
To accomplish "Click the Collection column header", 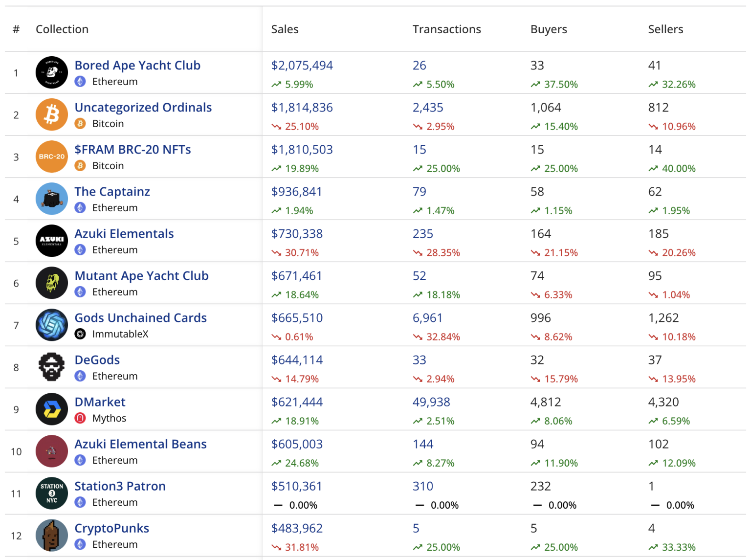I will pos(62,29).
